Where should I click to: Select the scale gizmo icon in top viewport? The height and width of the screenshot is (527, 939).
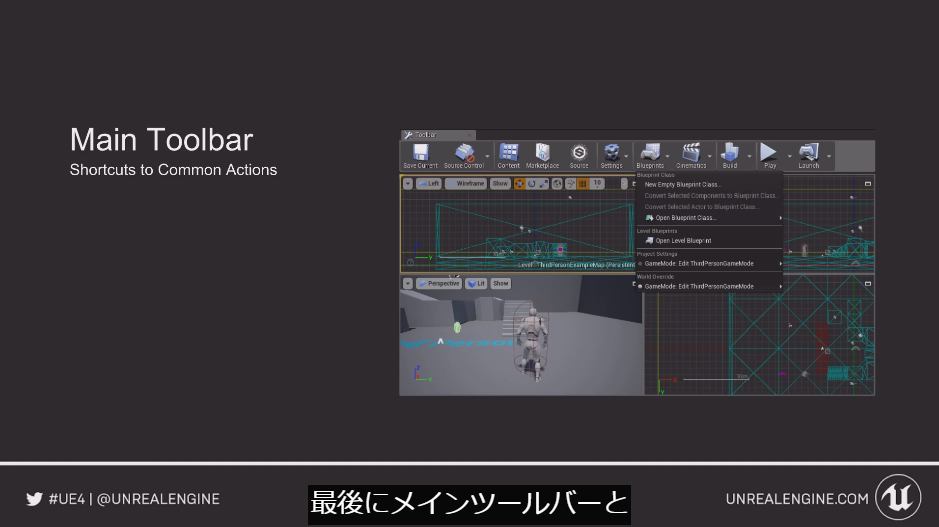point(543,184)
